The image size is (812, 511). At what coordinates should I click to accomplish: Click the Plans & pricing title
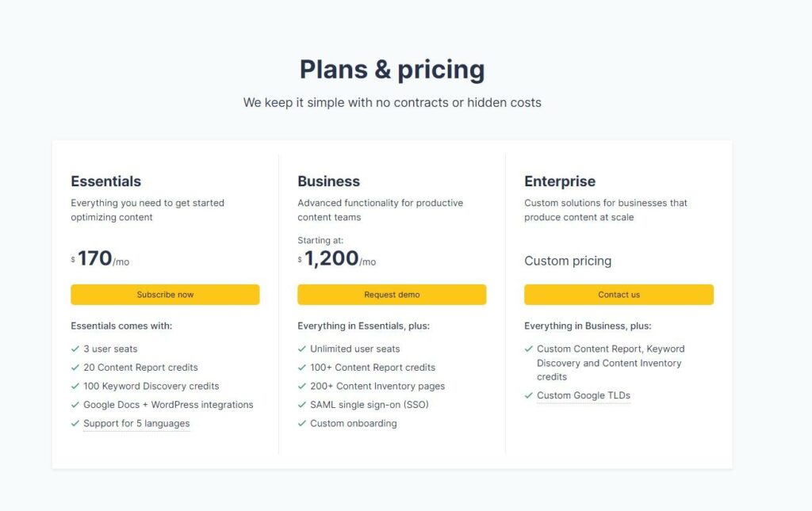tap(392, 69)
